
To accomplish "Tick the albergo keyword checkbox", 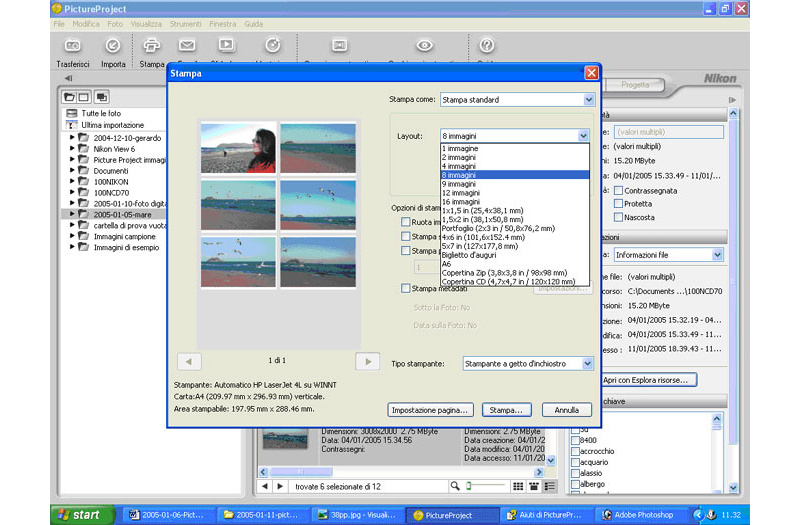I will [x=576, y=484].
